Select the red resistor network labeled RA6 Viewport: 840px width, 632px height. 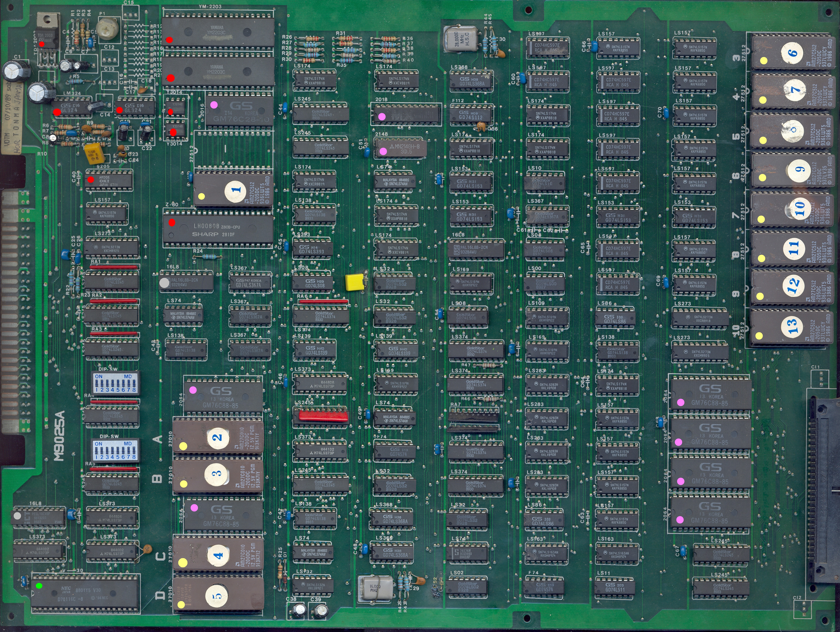323,302
